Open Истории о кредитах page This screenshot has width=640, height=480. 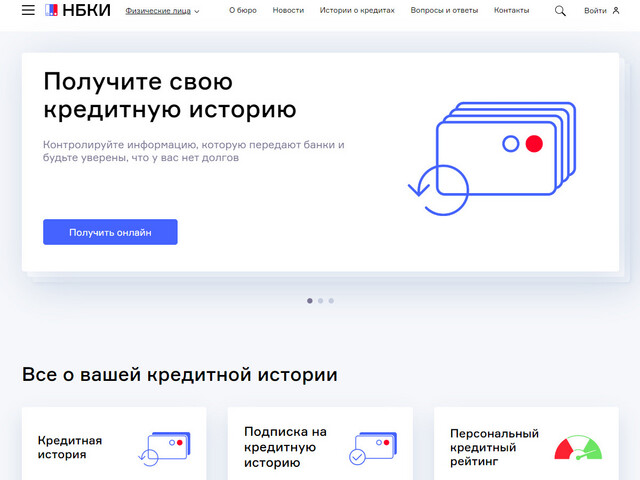point(357,10)
